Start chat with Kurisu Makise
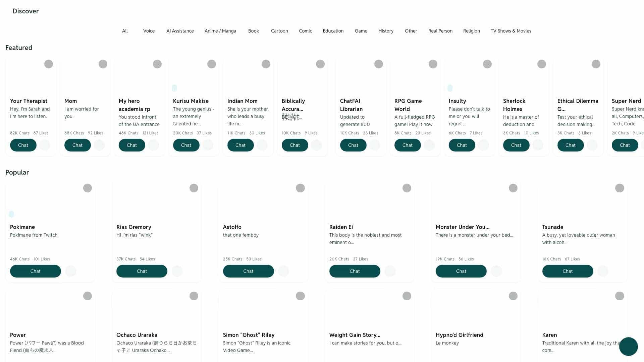 click(x=186, y=145)
